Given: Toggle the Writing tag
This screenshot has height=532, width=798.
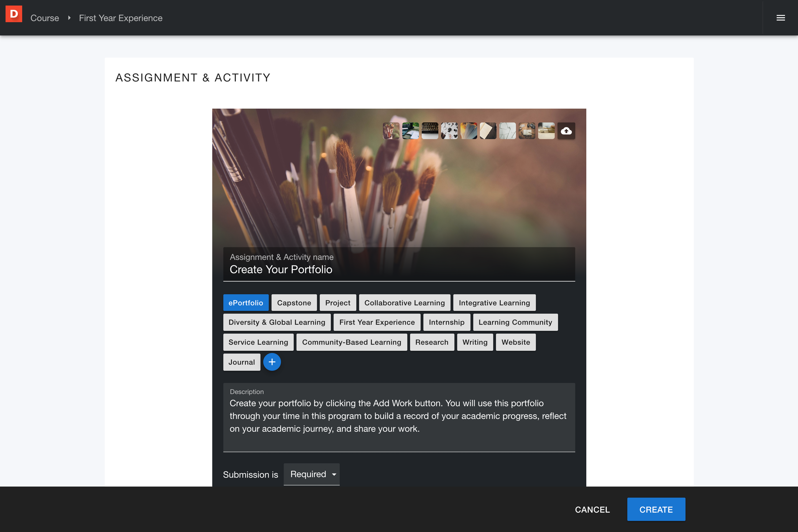Looking at the screenshot, I should (x=475, y=342).
